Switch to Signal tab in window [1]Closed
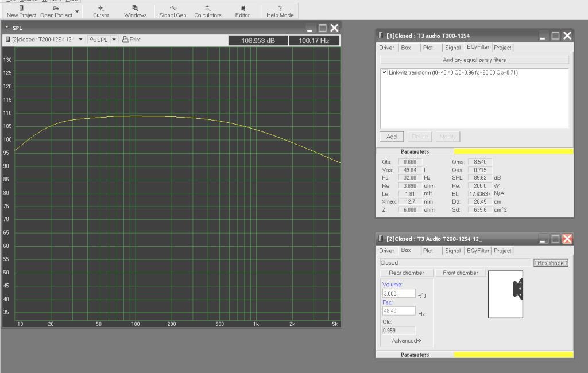This screenshot has width=588, height=373. coord(452,48)
